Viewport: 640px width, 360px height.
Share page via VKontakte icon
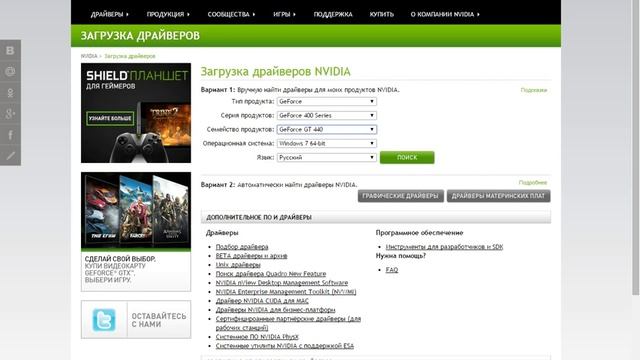point(10,50)
